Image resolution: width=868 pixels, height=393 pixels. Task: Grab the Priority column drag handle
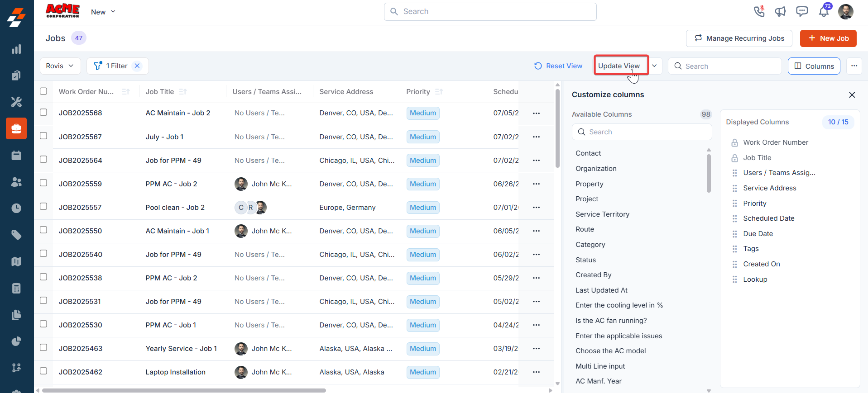click(x=734, y=204)
